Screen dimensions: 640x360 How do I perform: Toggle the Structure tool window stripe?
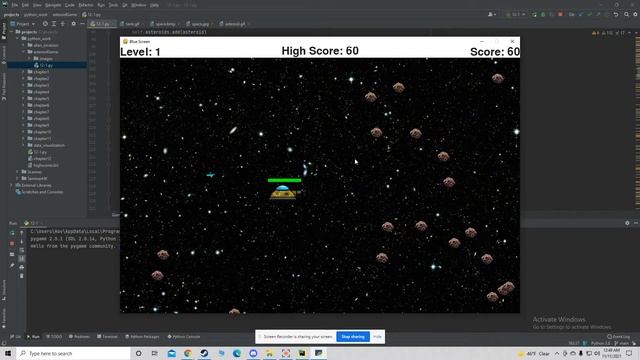point(4,290)
